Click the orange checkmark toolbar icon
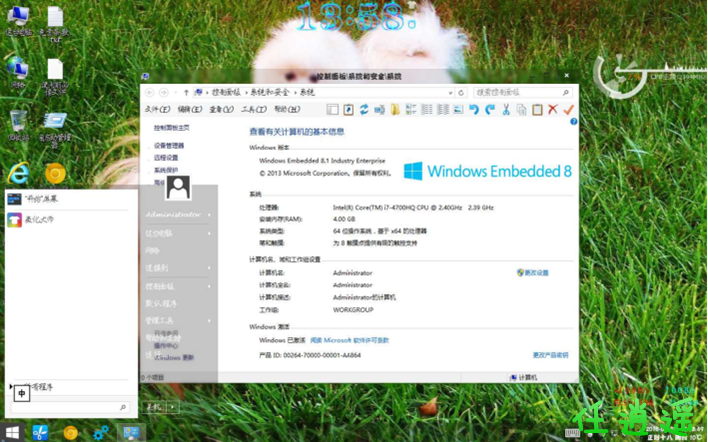Screen dimensions: 708x442 568,109
